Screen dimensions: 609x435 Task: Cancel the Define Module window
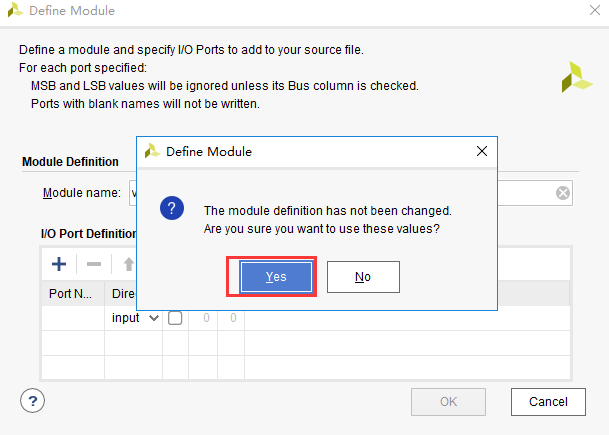(x=547, y=401)
